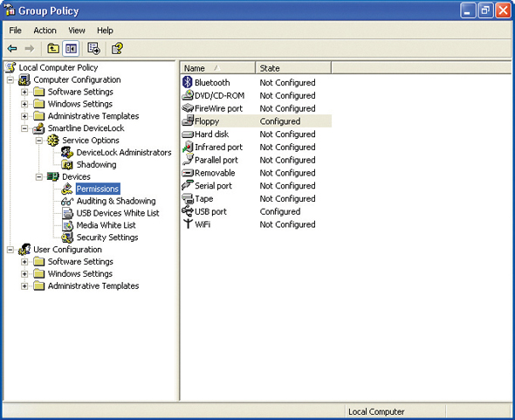The image size is (515, 420).
Task: Select USB Devices White List tree item
Action: [118, 213]
